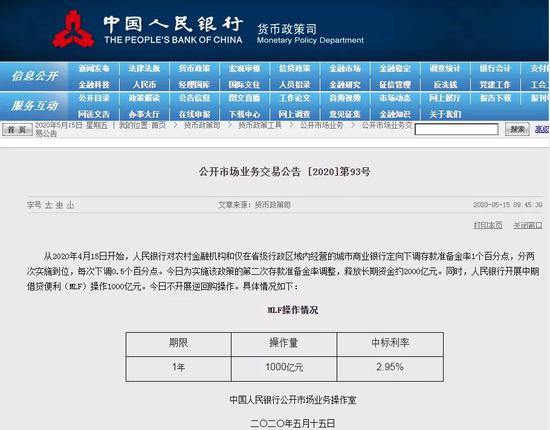Open the 金融市场 menu item

tap(345, 68)
